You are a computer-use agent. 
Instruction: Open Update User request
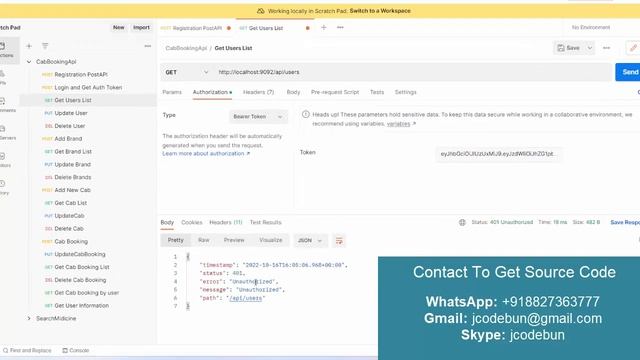coord(71,113)
